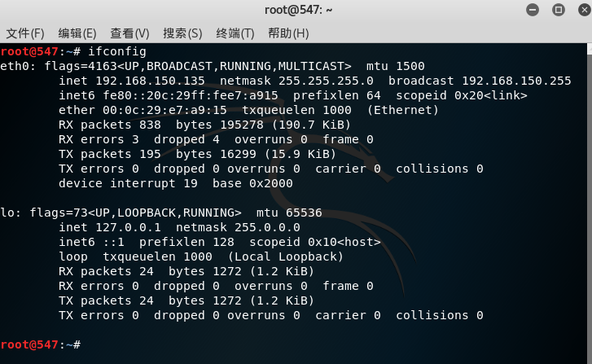Click the terminal vertical scrollbar
The height and width of the screenshot is (364, 592).
(590, 203)
